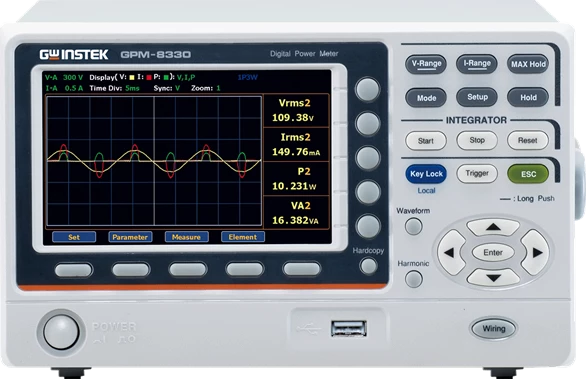Click the I-A 0.5 A range text
The height and width of the screenshot is (379, 586).
pyautogui.click(x=64, y=88)
